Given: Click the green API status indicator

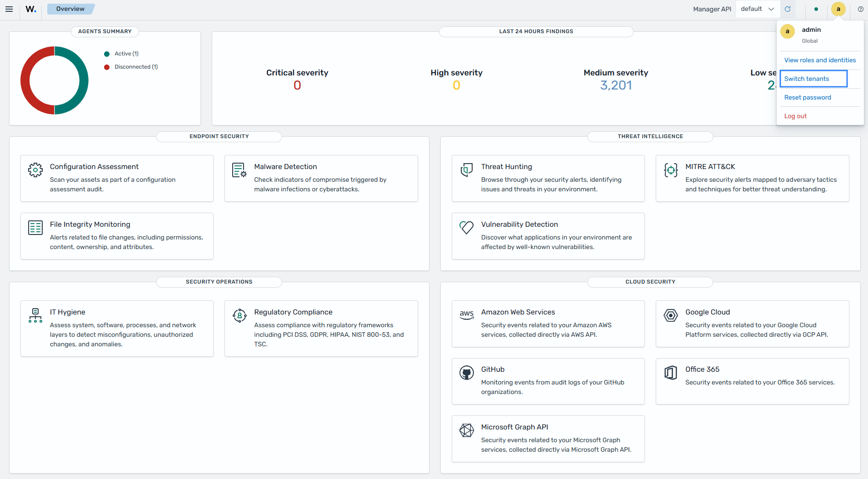Looking at the screenshot, I should tap(816, 9).
